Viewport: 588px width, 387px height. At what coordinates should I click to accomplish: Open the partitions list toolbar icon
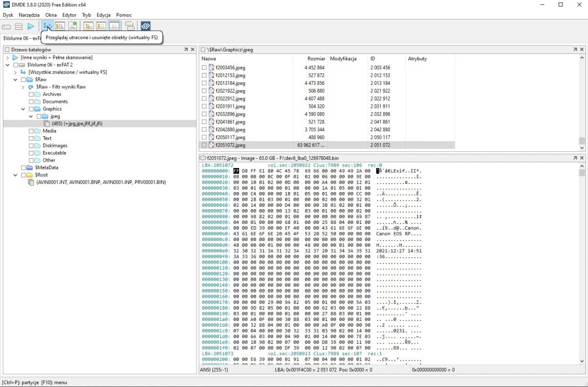pyautogui.click(x=19, y=26)
